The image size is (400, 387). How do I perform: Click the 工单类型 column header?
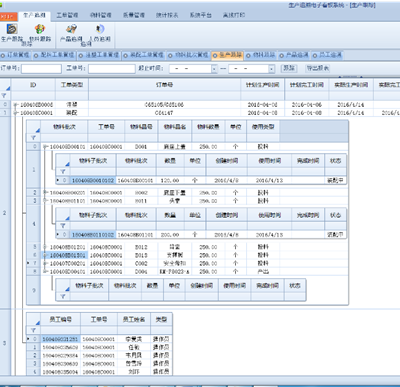tap(72, 85)
